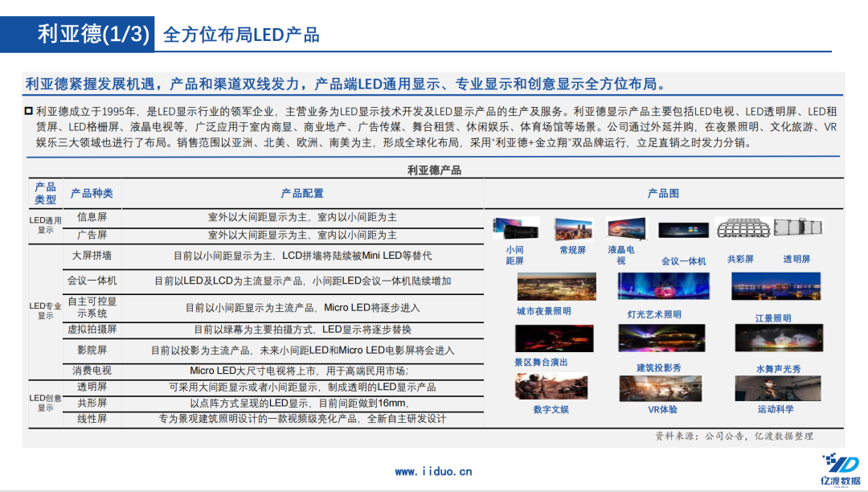868x492 pixels.
Task: Click the 数字文娱 photo
Action: click(551, 387)
